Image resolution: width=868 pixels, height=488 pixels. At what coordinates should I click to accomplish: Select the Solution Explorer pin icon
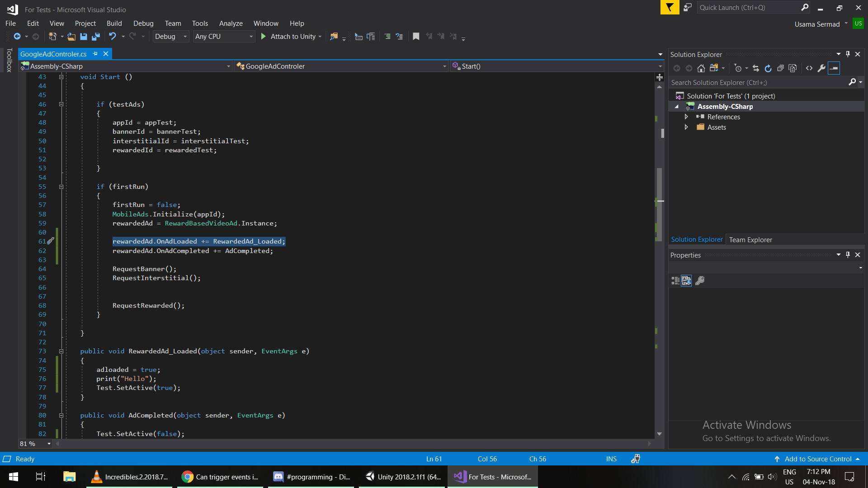(848, 54)
